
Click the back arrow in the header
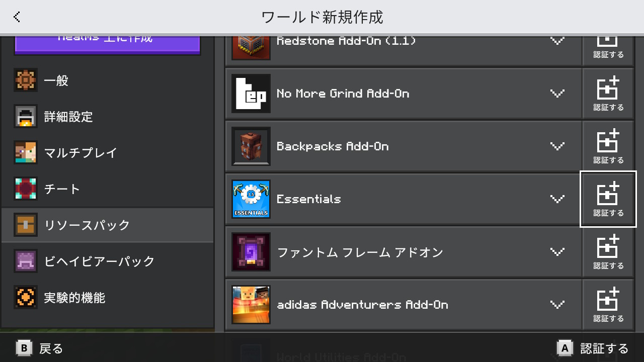pos(17,17)
